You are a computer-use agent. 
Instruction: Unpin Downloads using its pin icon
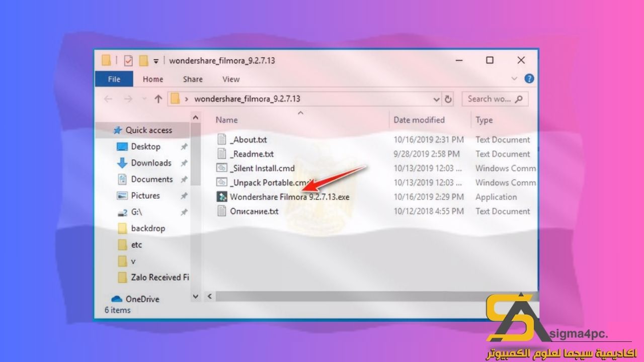coord(184,163)
